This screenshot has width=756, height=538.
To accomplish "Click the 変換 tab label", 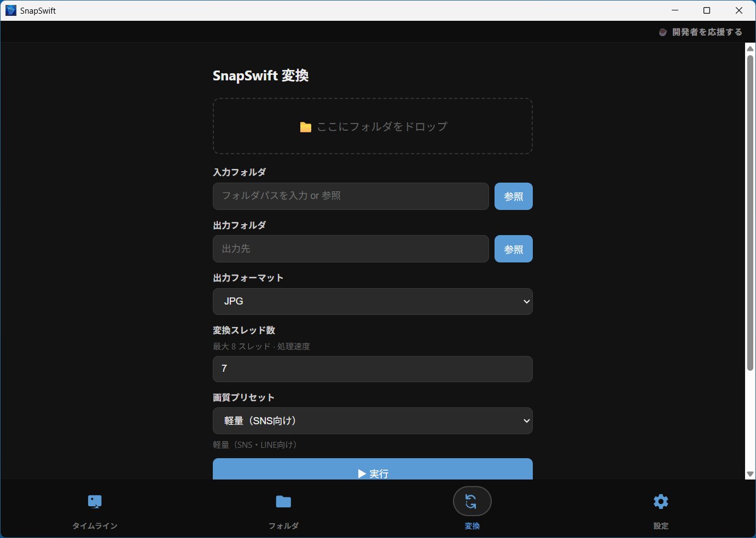I will pos(472,526).
